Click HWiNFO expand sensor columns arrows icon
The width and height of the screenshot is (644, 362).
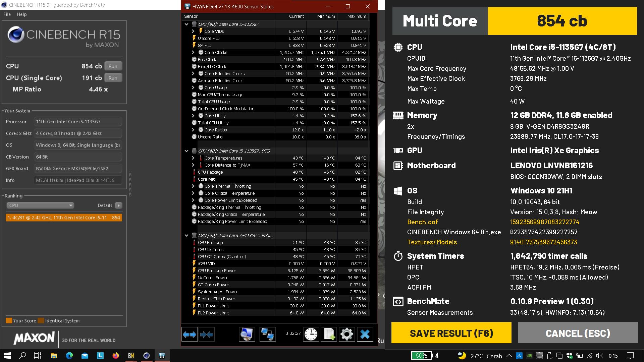tap(190, 334)
